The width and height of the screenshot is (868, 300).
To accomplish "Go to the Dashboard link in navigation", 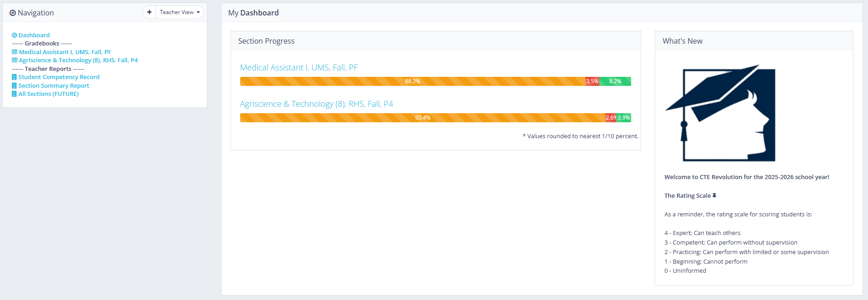I will click(34, 35).
